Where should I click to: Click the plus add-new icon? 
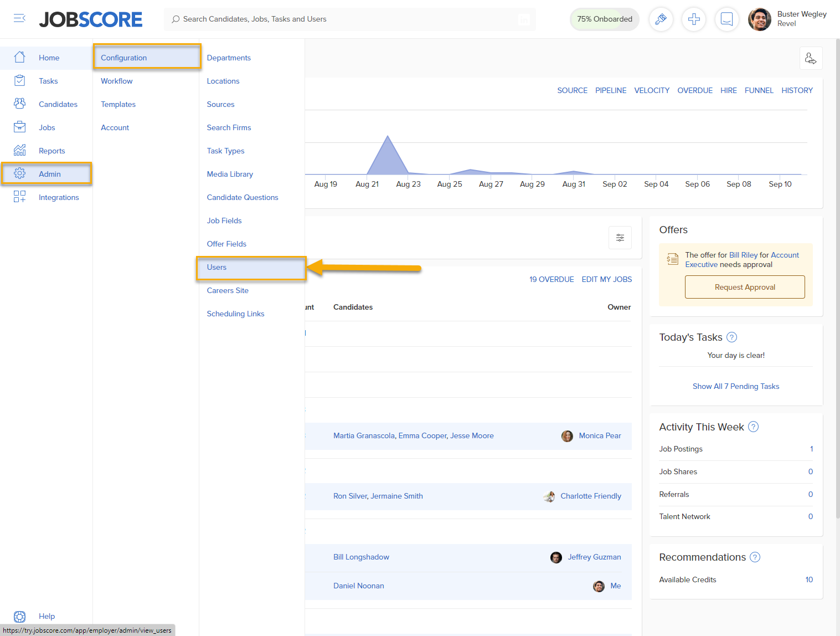pyautogui.click(x=694, y=19)
